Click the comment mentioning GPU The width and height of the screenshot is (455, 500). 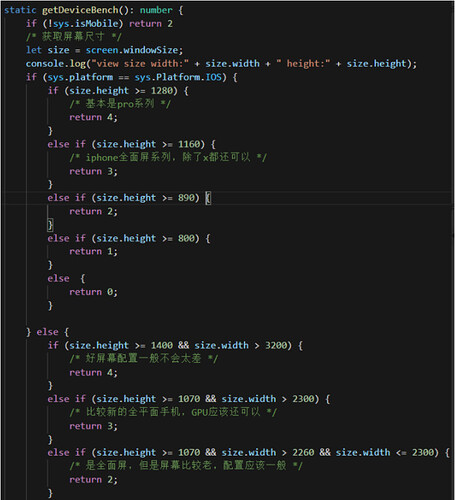click(173, 412)
